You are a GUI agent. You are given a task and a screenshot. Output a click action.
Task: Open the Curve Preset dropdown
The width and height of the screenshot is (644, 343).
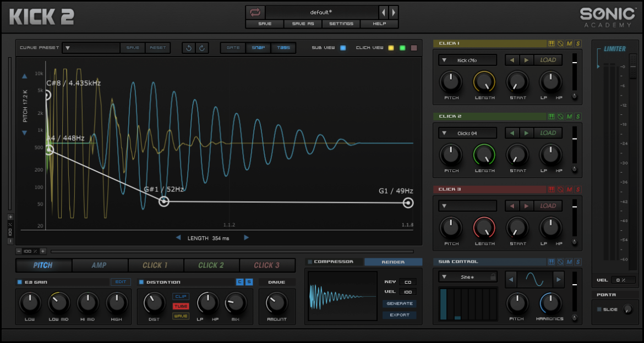pyautogui.click(x=91, y=48)
